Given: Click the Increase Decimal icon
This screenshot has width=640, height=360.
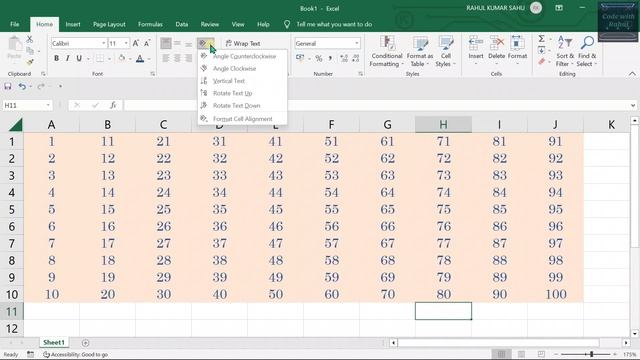Looking at the screenshot, I should pos(344,58).
